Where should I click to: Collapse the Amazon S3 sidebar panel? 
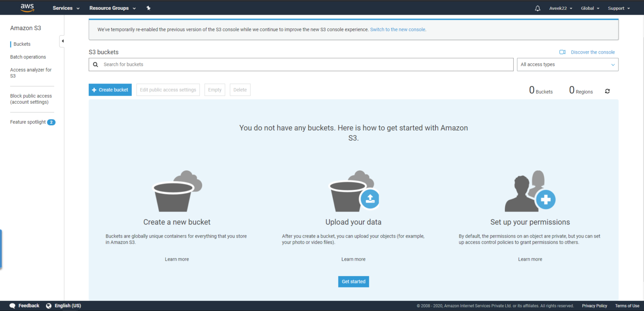[x=62, y=41]
